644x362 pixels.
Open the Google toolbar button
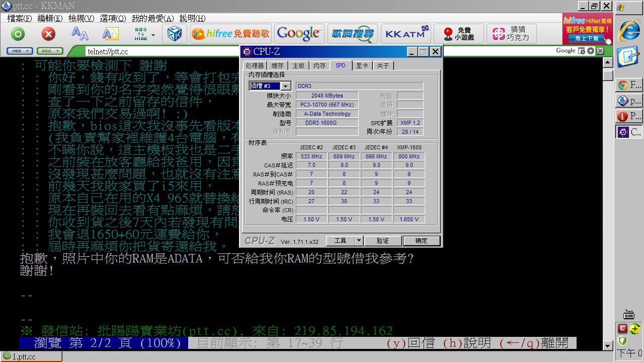[299, 34]
